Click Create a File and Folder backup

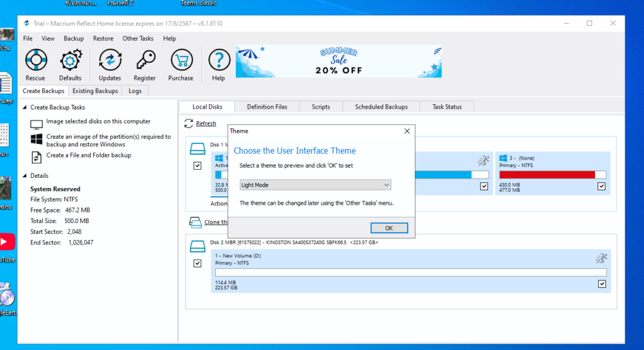(89, 155)
